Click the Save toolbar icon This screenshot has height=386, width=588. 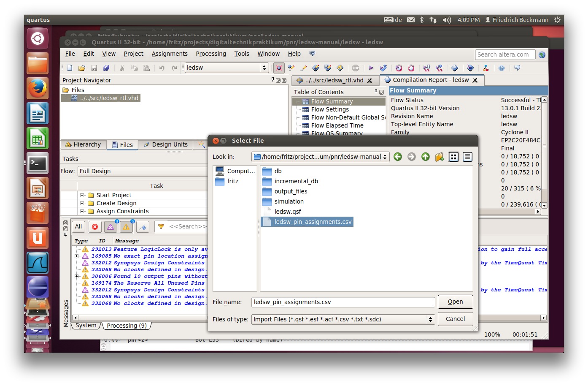coord(94,68)
